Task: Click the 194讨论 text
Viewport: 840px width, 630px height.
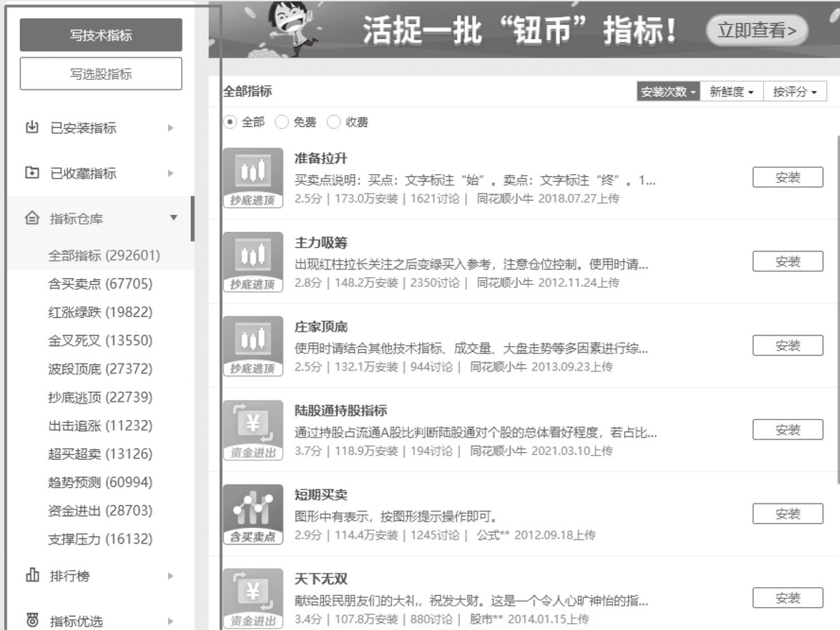Action: click(x=430, y=451)
